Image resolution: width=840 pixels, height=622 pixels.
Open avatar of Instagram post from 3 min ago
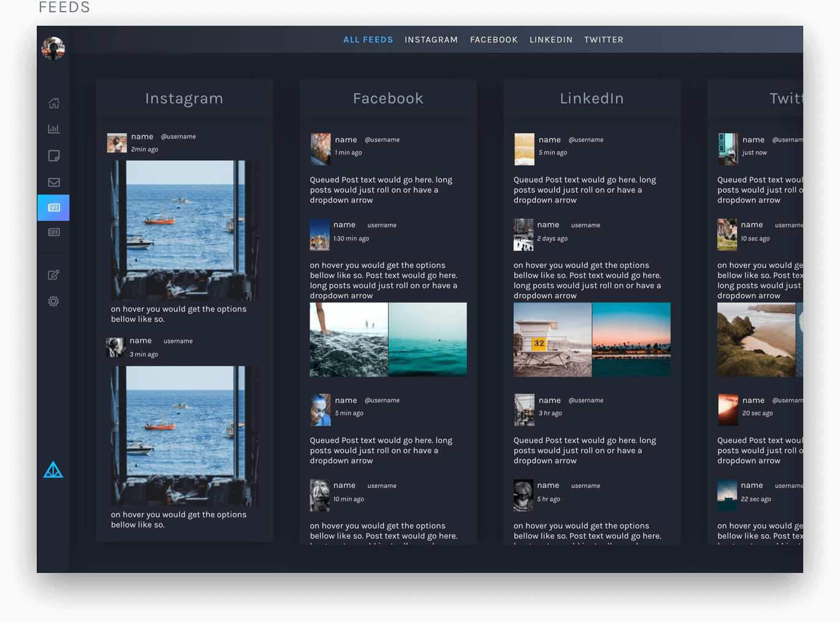[x=116, y=347]
